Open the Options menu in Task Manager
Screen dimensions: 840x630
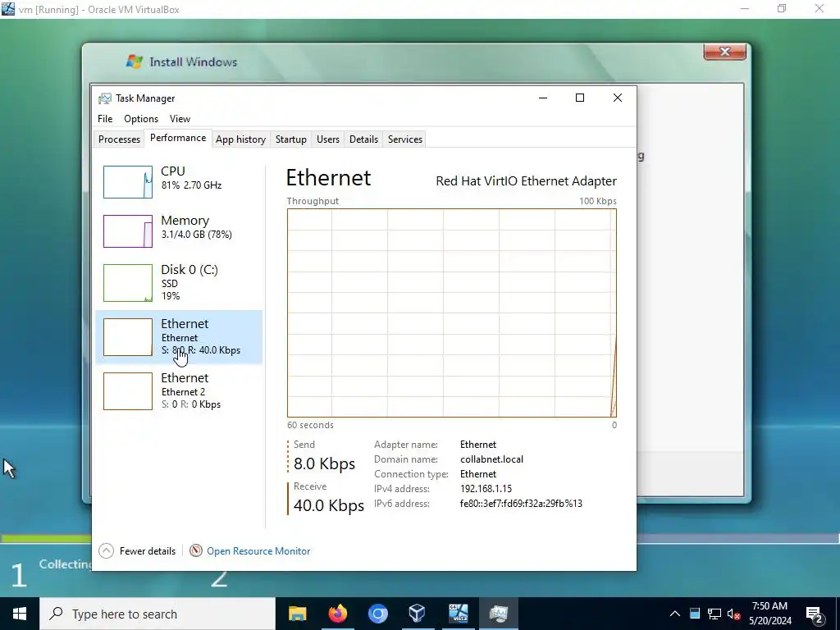point(141,119)
